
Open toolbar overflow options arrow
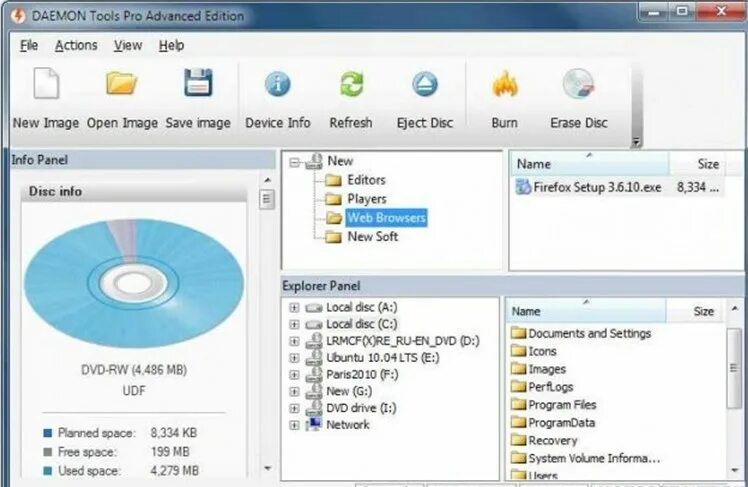point(635,142)
